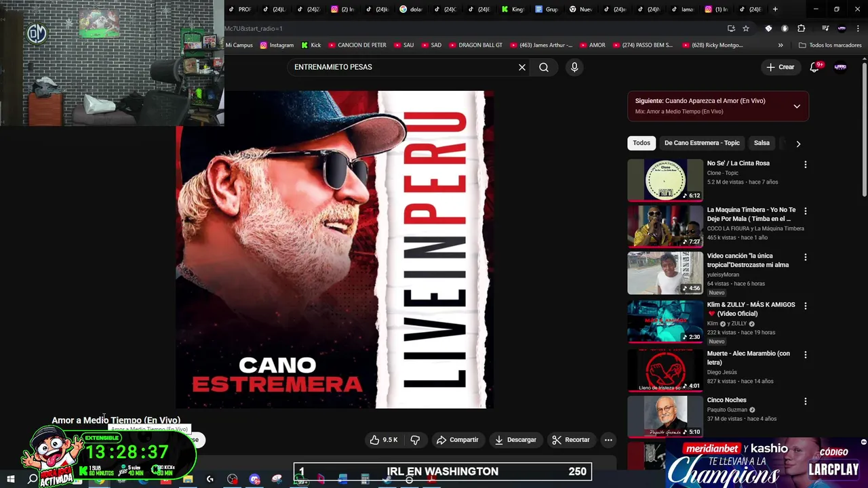
Task: Open the SAU bookmark
Action: click(403, 45)
